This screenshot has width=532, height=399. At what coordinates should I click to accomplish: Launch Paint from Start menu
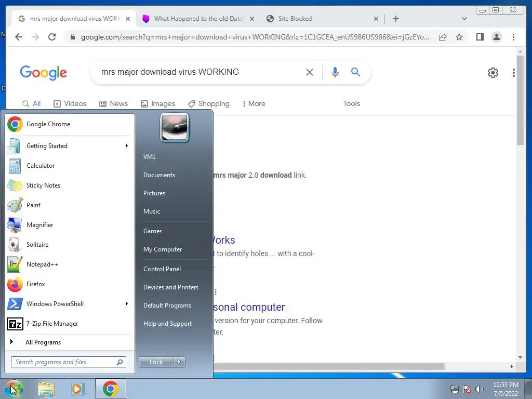70,205
